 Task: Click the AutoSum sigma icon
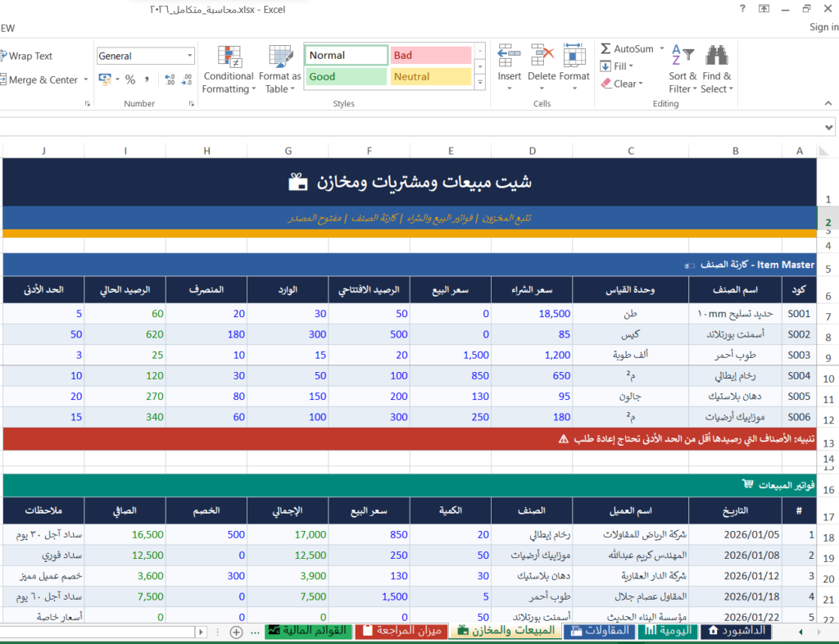coord(605,48)
